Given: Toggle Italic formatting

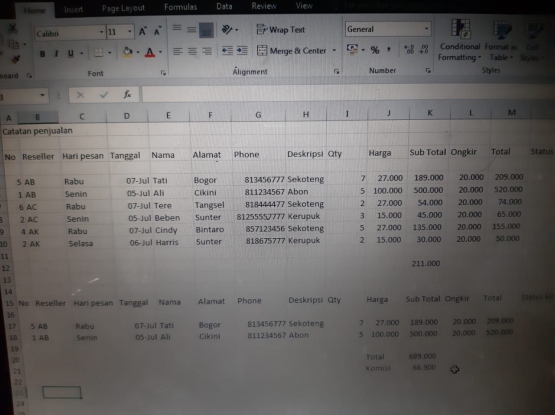Looking at the screenshot, I should tap(56, 54).
